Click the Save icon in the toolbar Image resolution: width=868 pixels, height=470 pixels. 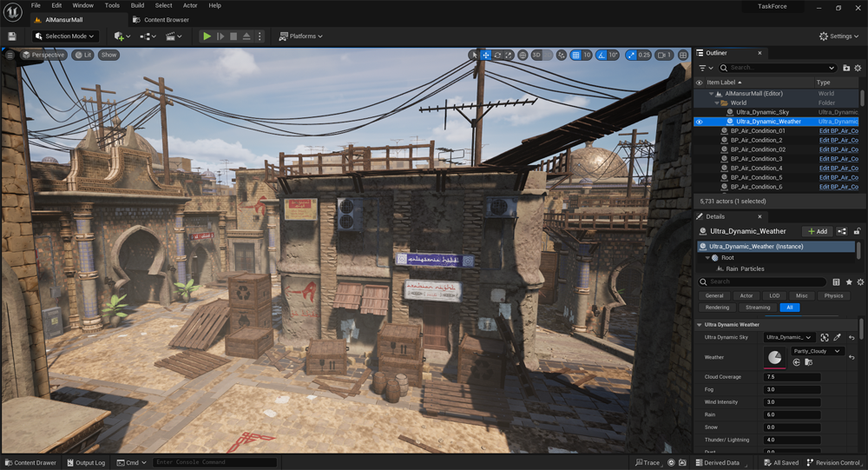pyautogui.click(x=12, y=36)
